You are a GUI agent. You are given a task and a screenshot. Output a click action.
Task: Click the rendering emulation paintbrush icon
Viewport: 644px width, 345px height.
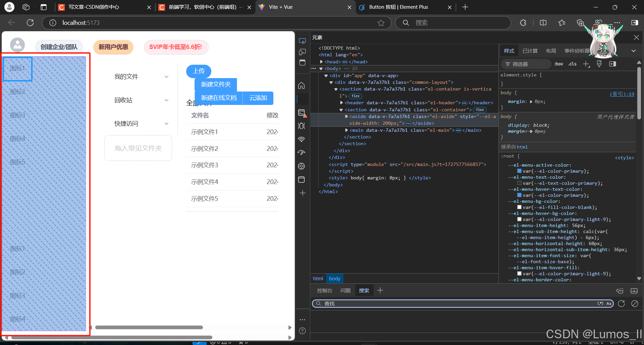599,64
